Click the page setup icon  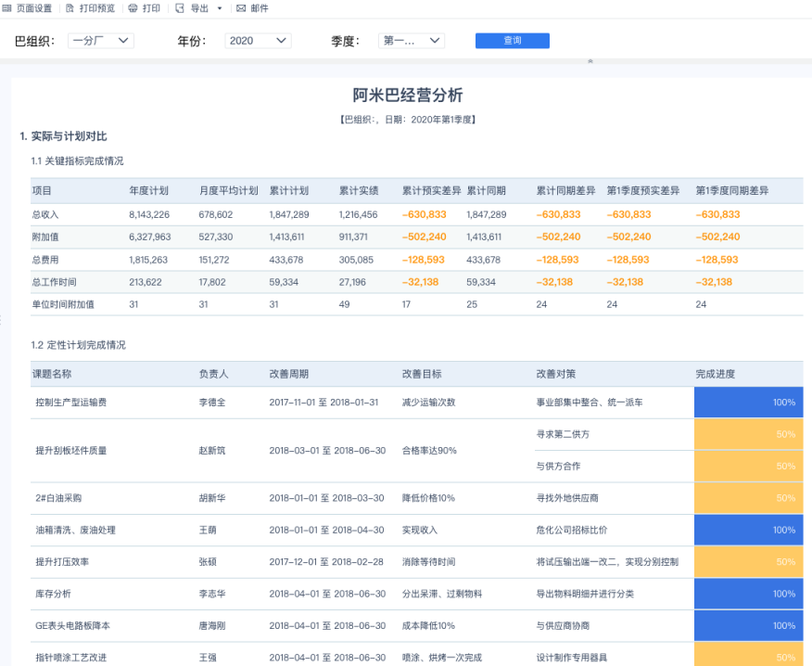click(6, 8)
